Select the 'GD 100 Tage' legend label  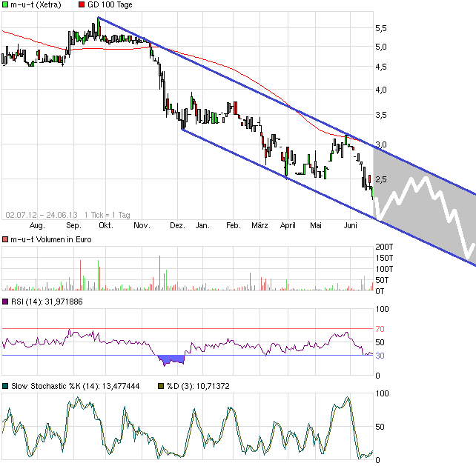click(110, 5)
